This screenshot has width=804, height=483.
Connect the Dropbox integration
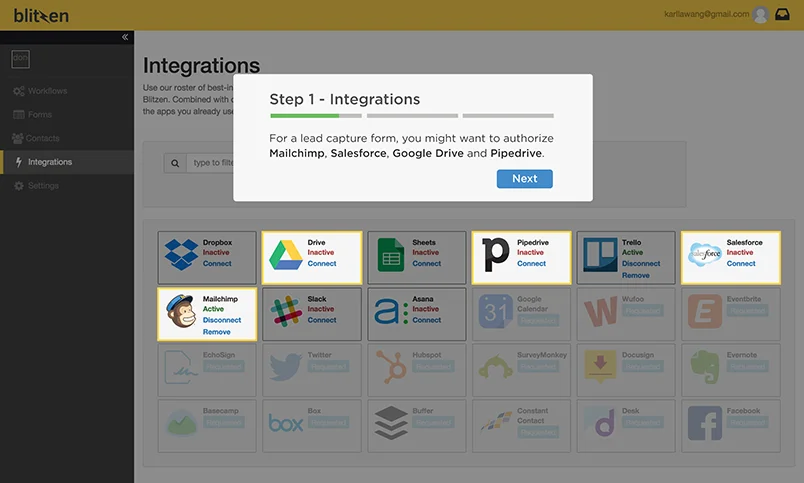tap(217, 264)
